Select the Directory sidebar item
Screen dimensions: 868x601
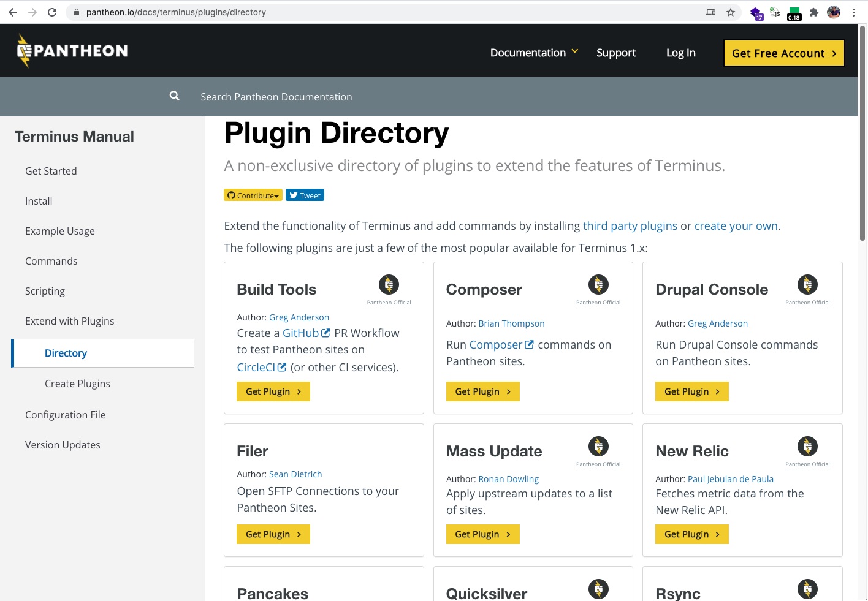(x=103, y=353)
